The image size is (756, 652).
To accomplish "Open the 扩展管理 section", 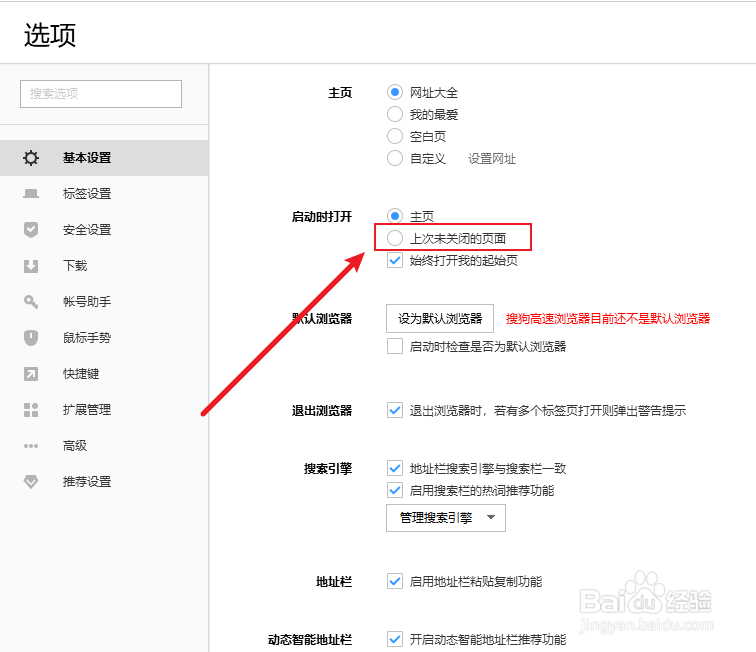I will (104, 410).
